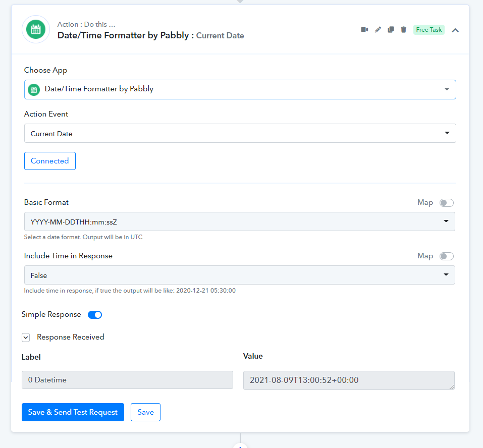Click the 'Include time in response' hint text
The image size is (483, 448).
click(130, 291)
